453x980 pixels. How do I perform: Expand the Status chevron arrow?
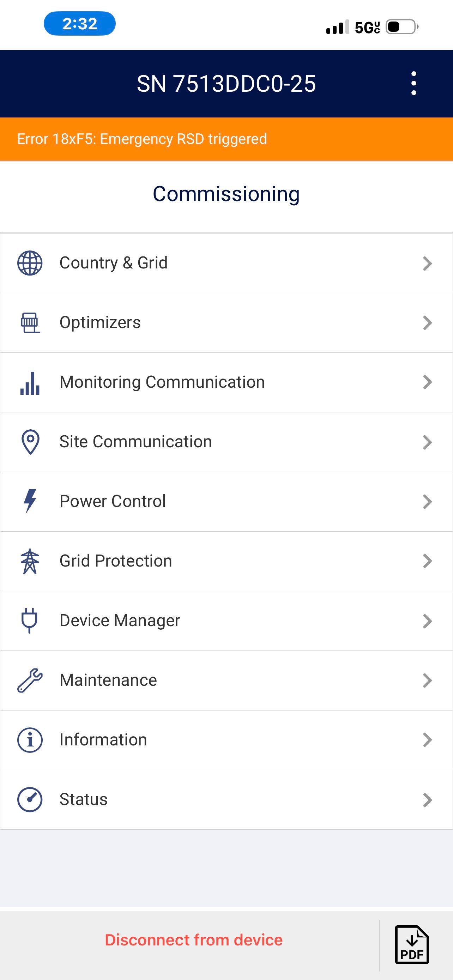[x=427, y=800]
